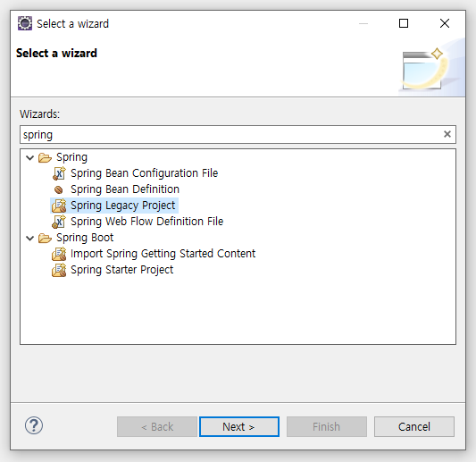Screen dimensions: 476x462
Task: Click the Spring Starter Project icon
Action: pos(59,270)
